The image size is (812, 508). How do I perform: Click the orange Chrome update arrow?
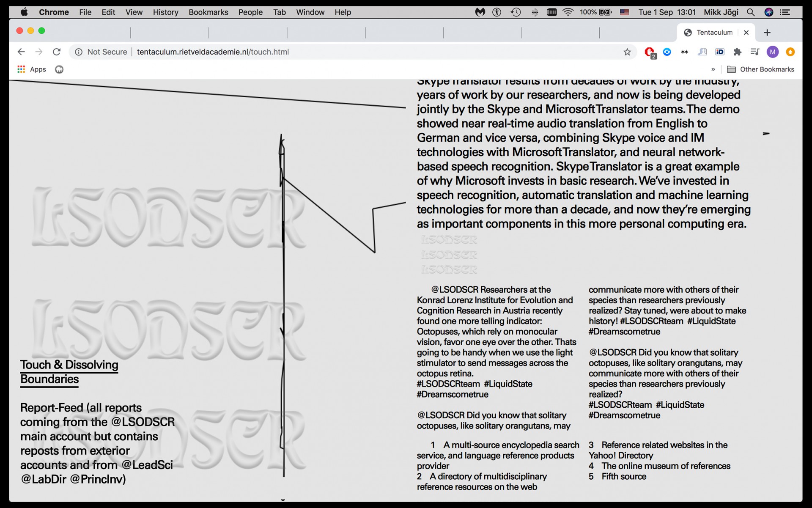790,52
